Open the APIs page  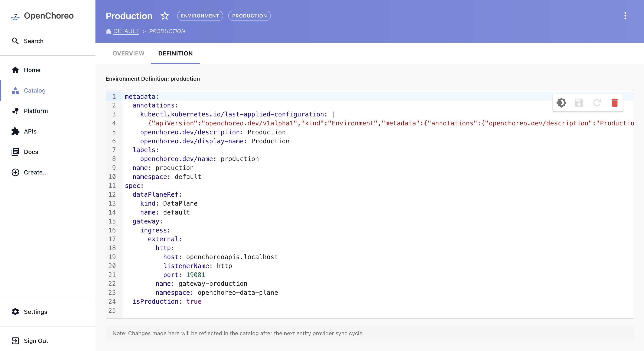(30, 132)
